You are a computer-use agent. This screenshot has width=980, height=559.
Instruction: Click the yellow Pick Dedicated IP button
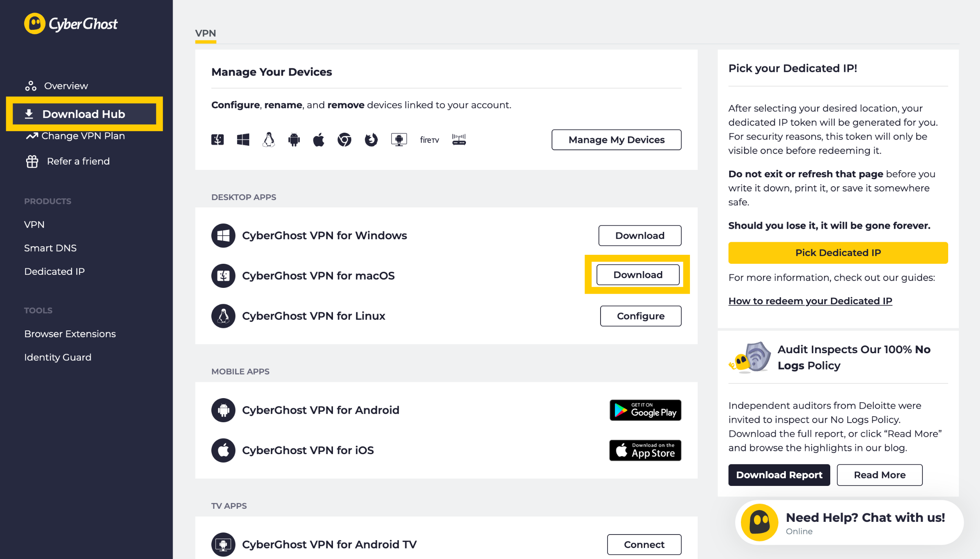838,253
